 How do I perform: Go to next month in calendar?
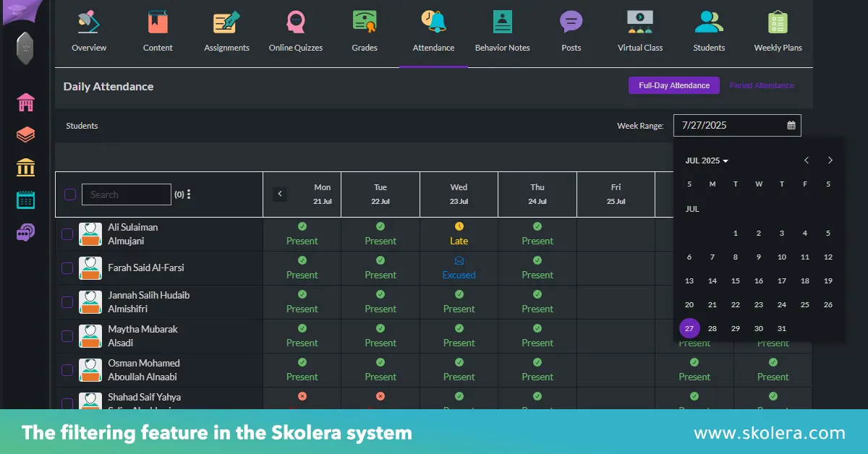[x=830, y=160]
